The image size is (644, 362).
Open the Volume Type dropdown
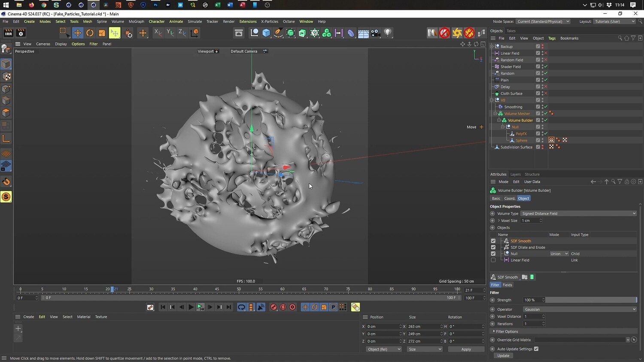point(578,214)
